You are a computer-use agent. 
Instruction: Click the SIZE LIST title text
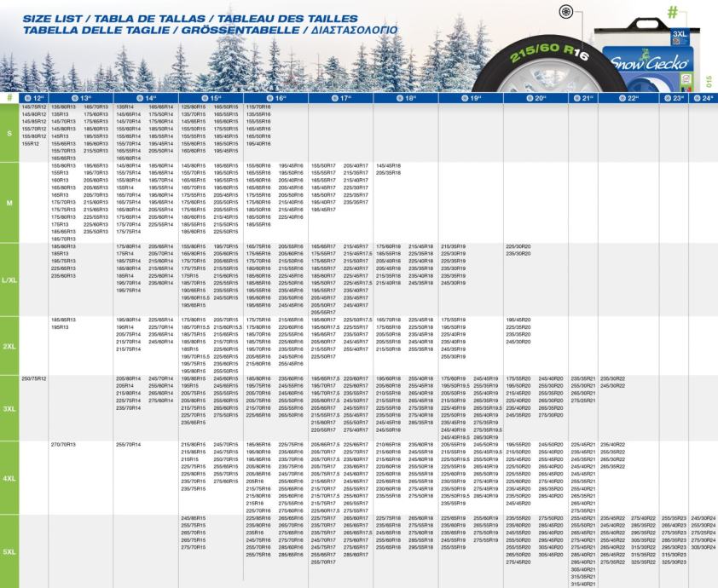click(x=52, y=19)
